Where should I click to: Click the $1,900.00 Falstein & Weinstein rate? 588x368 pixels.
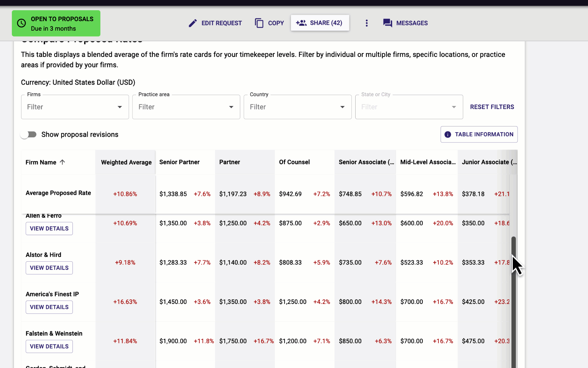[173, 341]
